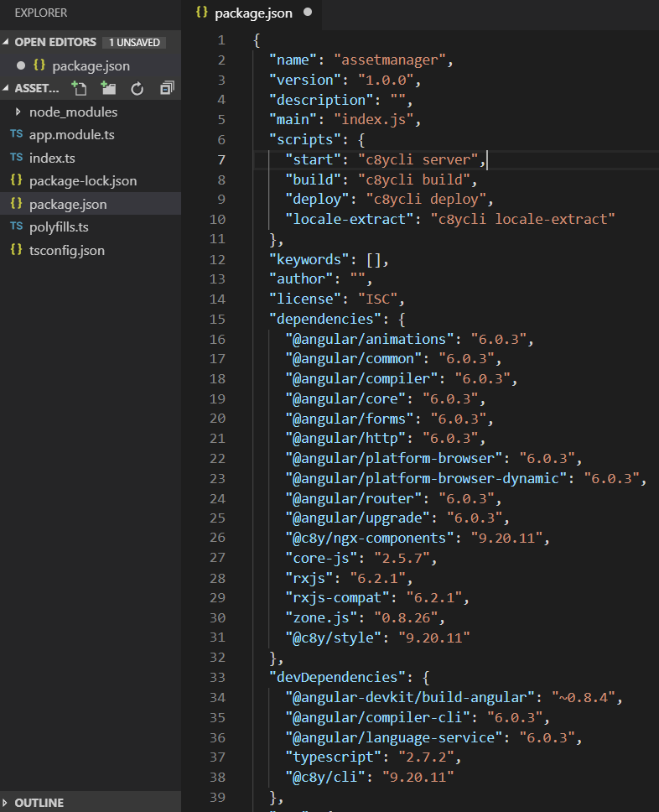Open index.ts from the file tree
The height and width of the screenshot is (812, 659).
52,158
